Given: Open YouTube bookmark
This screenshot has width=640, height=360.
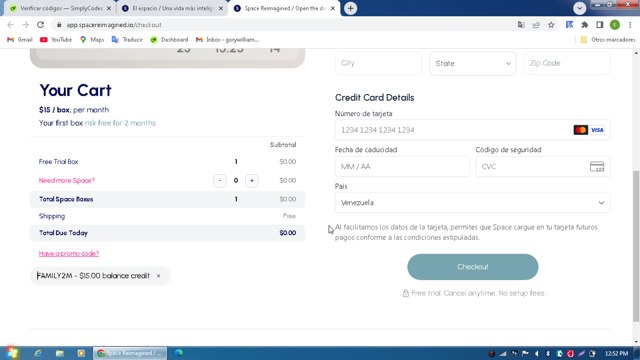Looking at the screenshot, I should click(x=56, y=40).
